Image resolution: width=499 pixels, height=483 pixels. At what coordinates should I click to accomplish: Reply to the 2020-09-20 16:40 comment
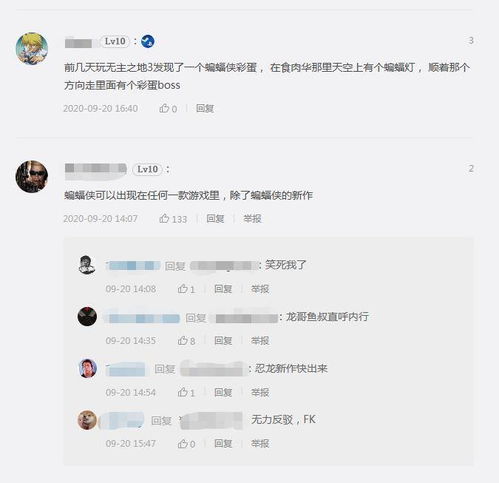pos(205,108)
